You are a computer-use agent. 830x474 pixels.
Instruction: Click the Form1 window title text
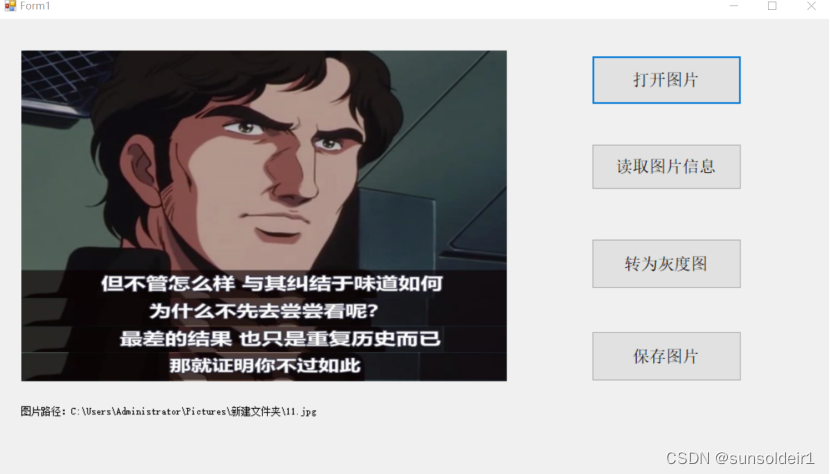(35, 6)
